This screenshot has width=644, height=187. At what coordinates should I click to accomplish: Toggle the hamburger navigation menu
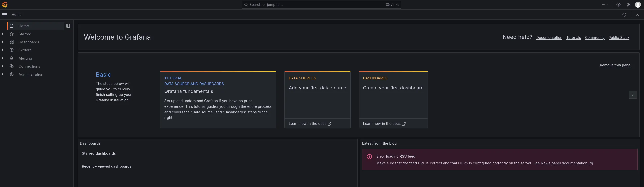[x=5, y=15]
